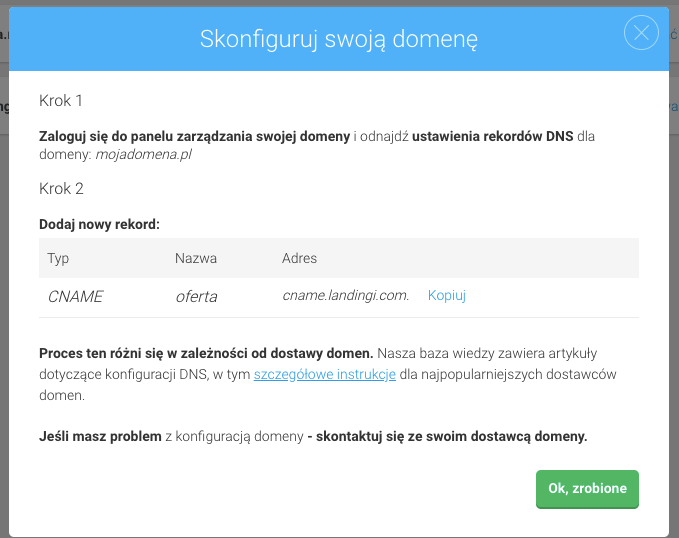679x538 pixels.
Task: Click the mojadomena.pl domain text
Action: (x=143, y=154)
